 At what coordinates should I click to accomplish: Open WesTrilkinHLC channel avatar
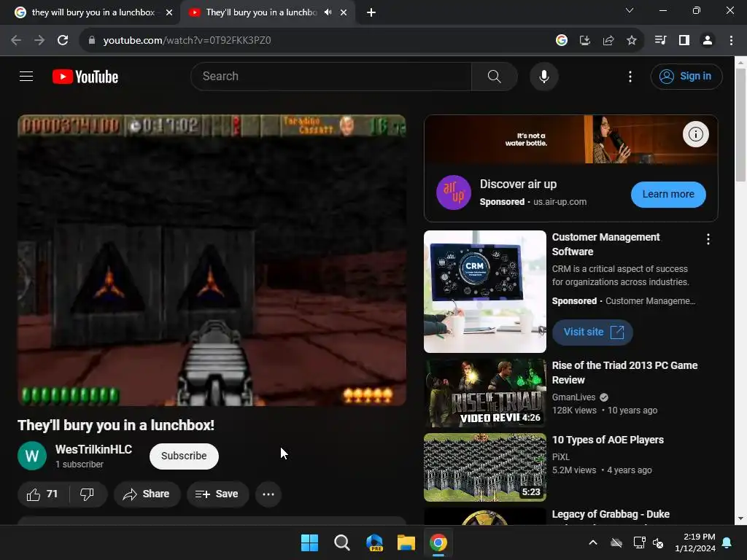(32, 456)
